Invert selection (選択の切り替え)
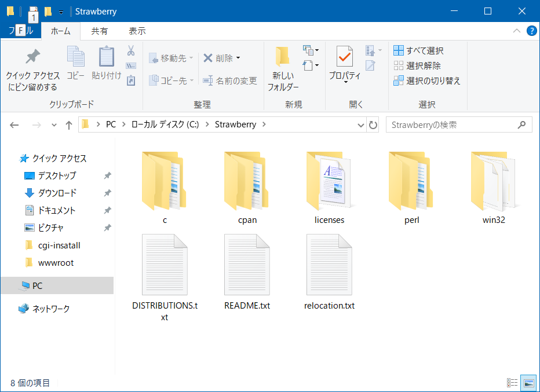The height and width of the screenshot is (392, 540). (x=426, y=80)
